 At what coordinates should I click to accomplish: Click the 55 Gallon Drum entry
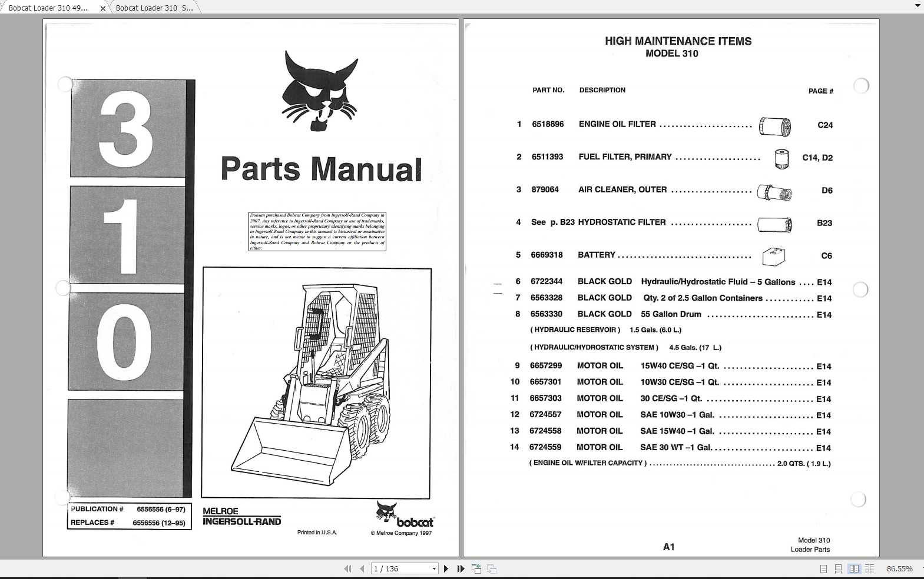671,314
